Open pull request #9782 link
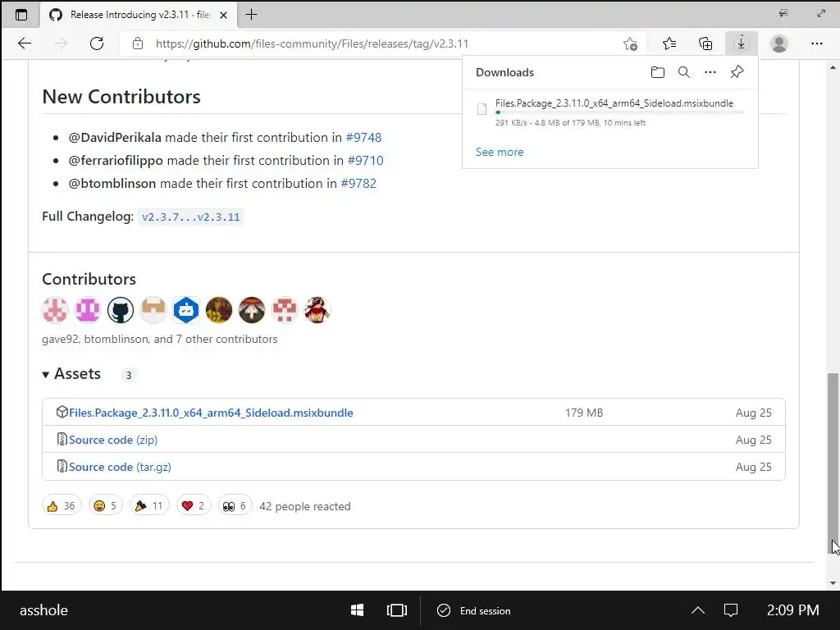Viewport: 840px width, 630px height. pyautogui.click(x=358, y=183)
